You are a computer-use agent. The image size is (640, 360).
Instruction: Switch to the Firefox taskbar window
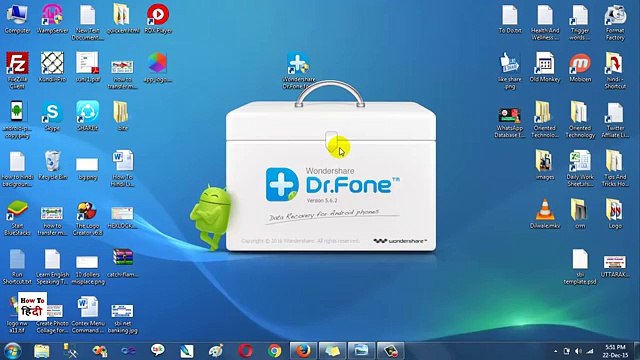point(303,351)
